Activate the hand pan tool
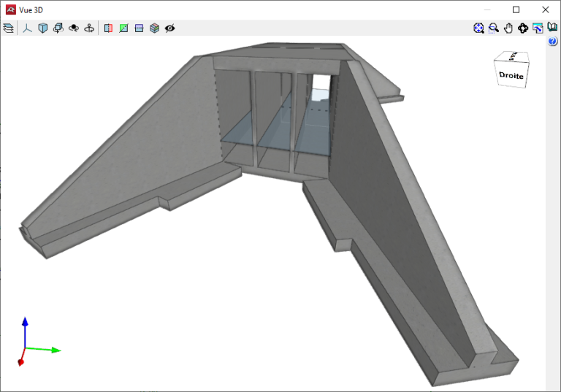This screenshot has height=392, width=561. point(508,28)
